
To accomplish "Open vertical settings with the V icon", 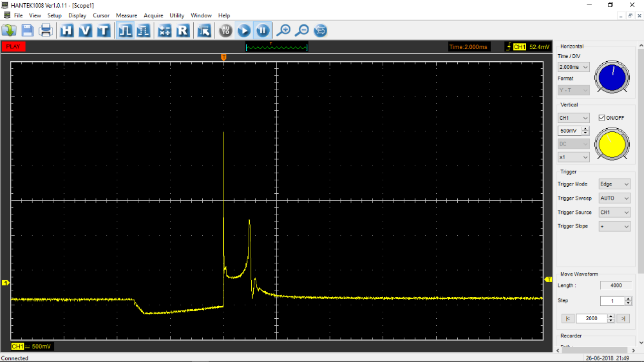I will click(x=85, y=30).
